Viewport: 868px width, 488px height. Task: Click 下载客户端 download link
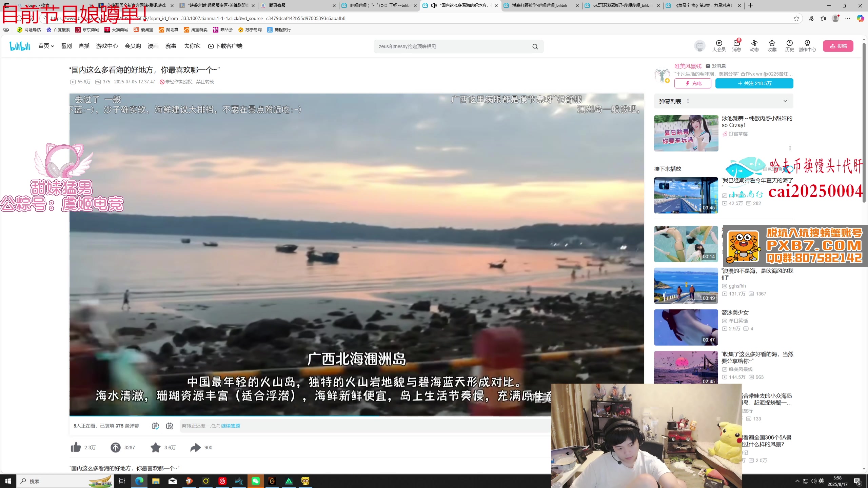coord(225,46)
